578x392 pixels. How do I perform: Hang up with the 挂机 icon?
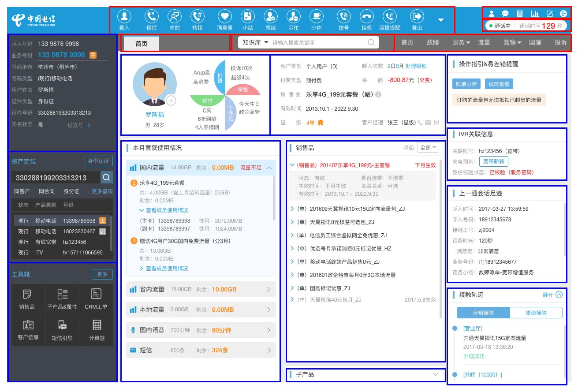367,17
